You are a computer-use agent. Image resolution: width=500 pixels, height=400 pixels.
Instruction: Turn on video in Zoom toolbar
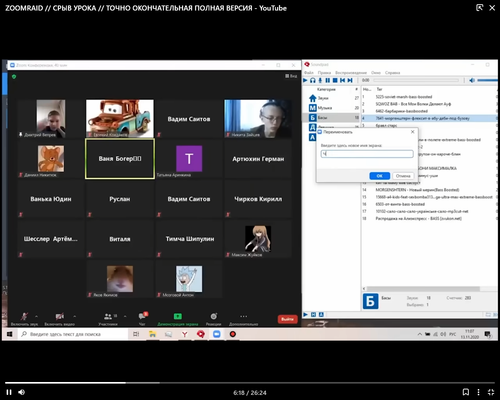tap(59, 318)
